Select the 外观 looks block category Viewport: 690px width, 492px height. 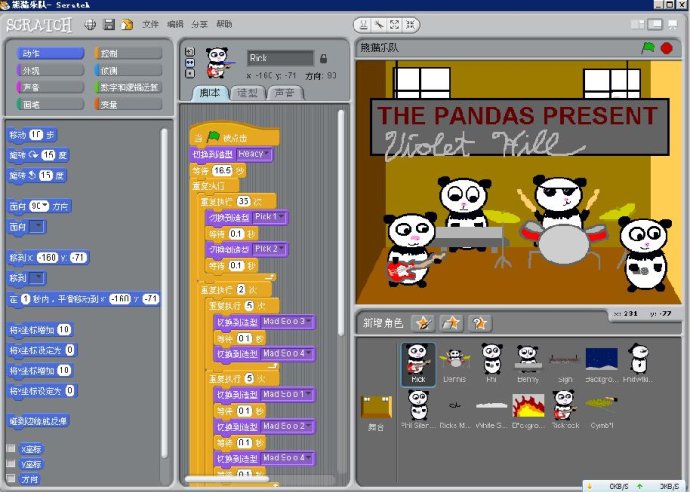[50, 70]
